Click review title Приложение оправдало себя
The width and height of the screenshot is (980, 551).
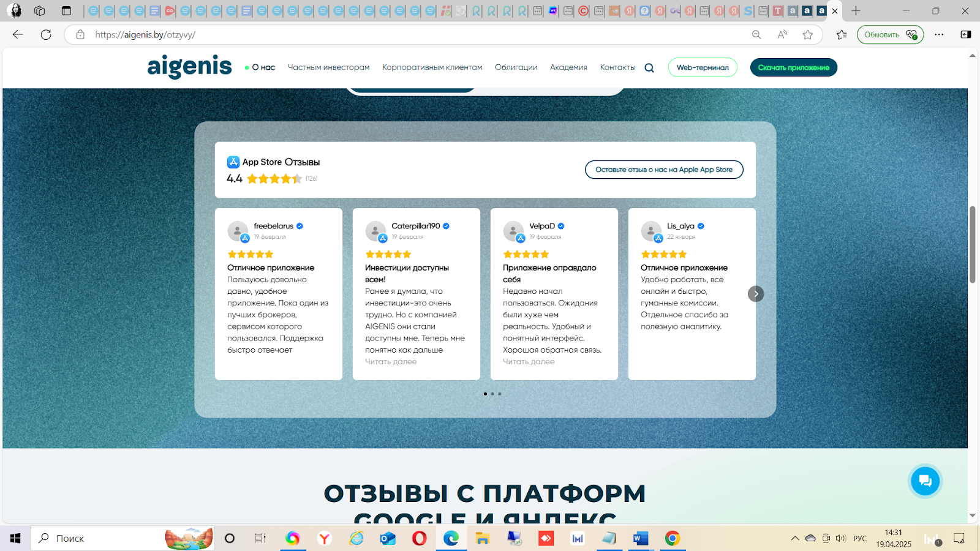pyautogui.click(x=549, y=274)
